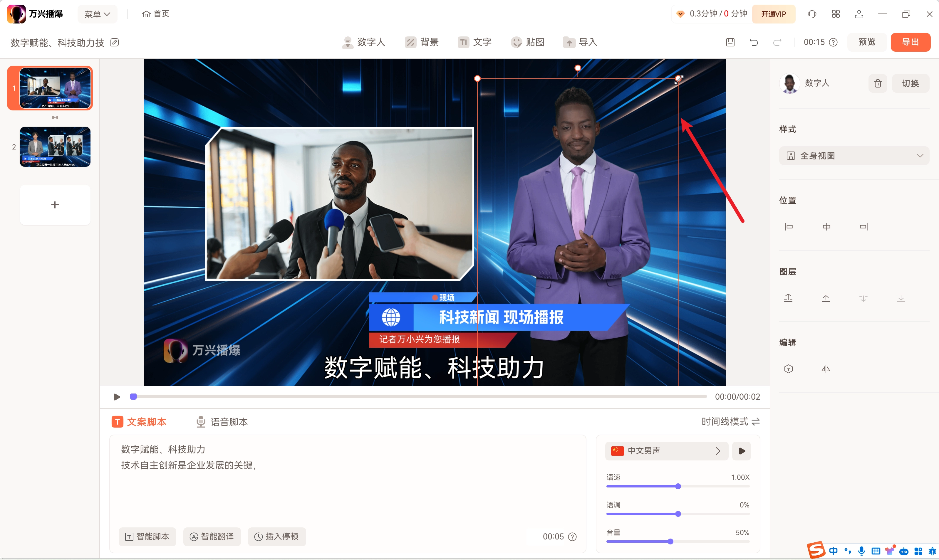Click the save project icon
This screenshot has width=939, height=560.
(x=730, y=42)
